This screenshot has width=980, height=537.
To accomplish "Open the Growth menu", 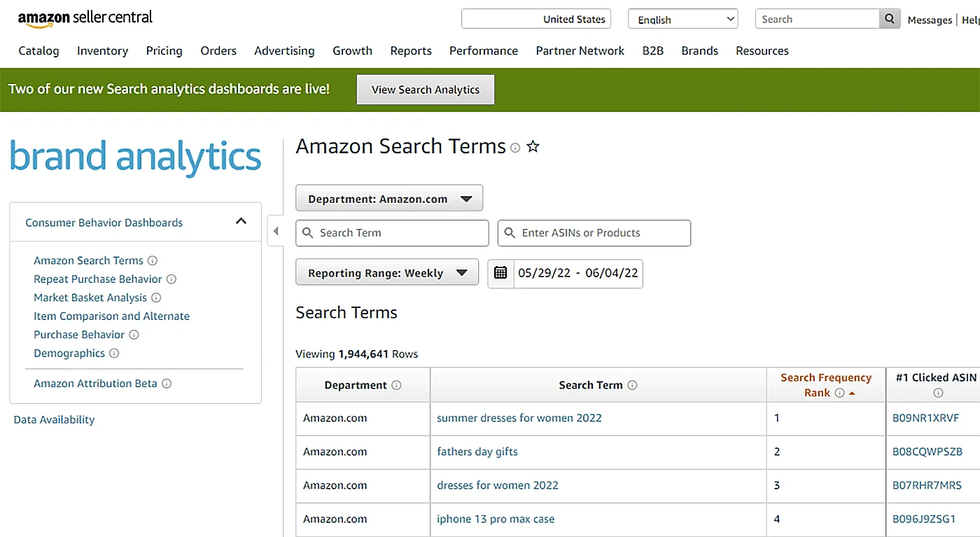I will (352, 50).
